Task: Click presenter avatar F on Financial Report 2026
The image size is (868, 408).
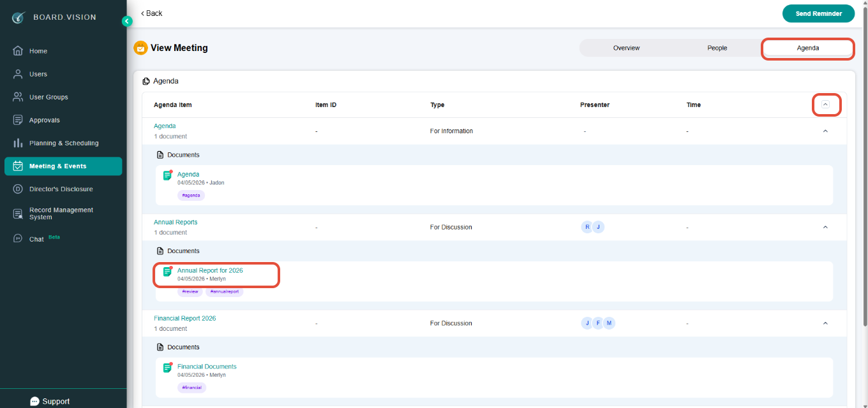Action: pyautogui.click(x=598, y=323)
